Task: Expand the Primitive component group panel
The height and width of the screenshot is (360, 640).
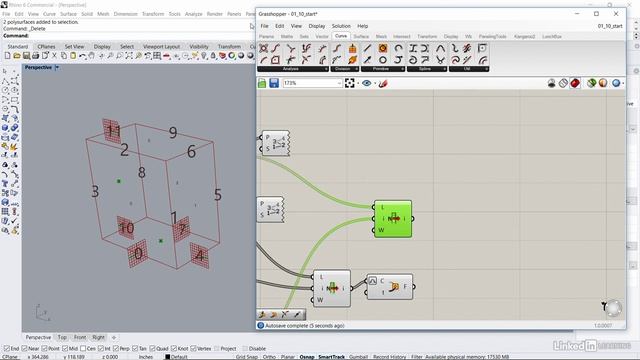Action: click(383, 69)
